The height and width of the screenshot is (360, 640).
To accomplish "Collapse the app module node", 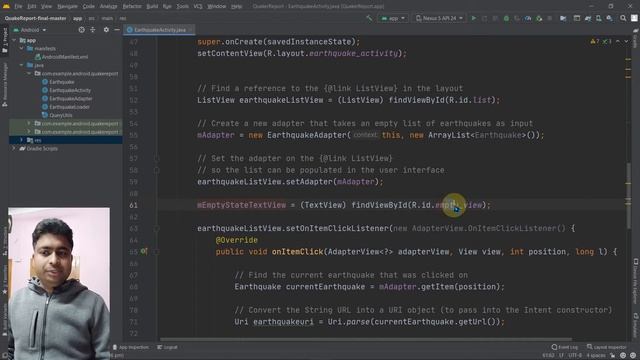I will [x=14, y=40].
